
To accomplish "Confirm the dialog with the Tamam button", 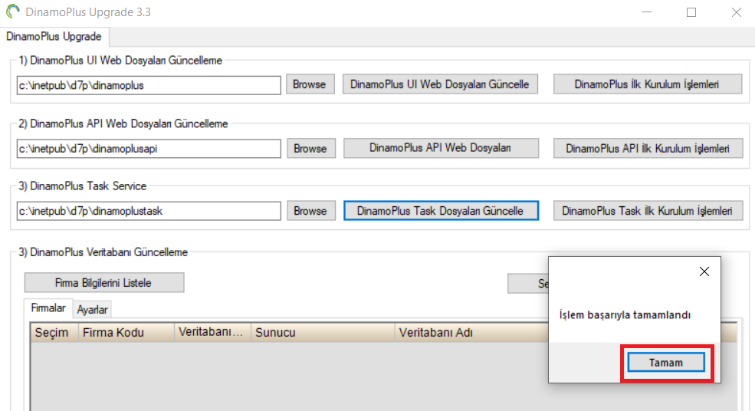I will 666,362.
